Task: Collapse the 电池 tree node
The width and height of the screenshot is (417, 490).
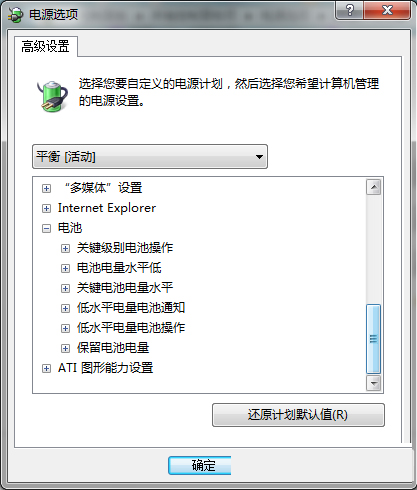Action: point(46,228)
